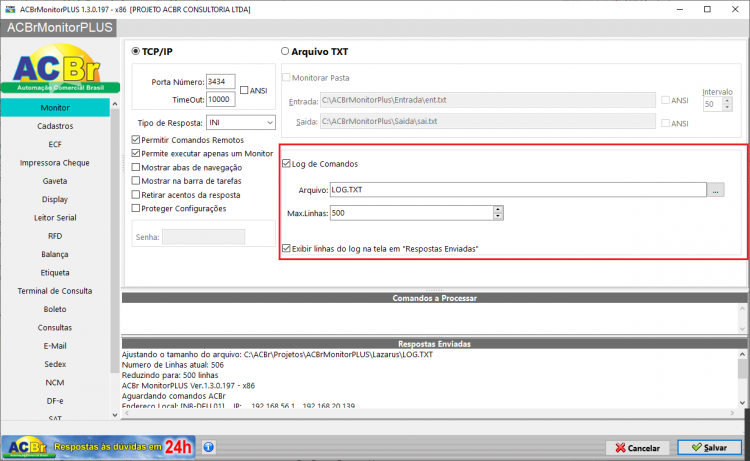This screenshot has height=461, width=750.
Task: Enable Proteger Configurações
Action: click(136, 208)
